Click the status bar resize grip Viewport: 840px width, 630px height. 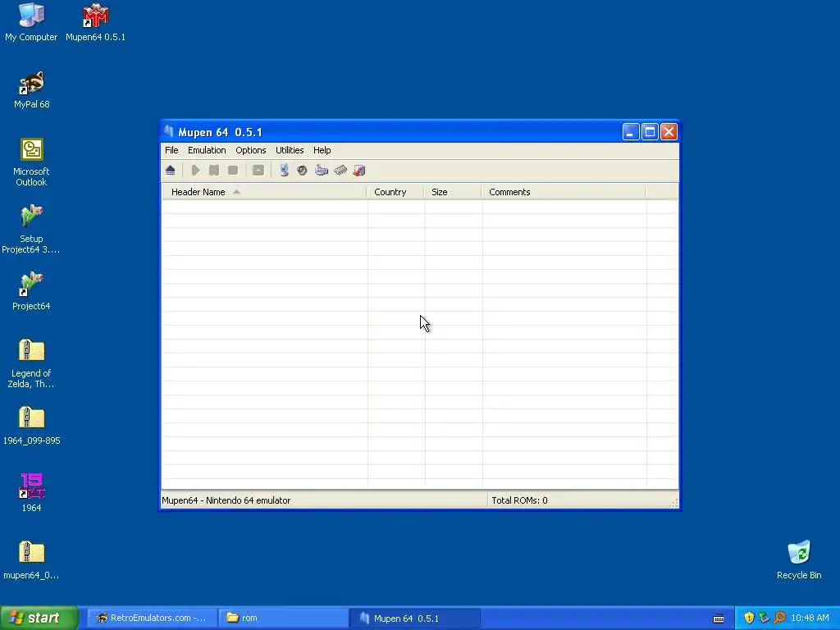[674, 503]
